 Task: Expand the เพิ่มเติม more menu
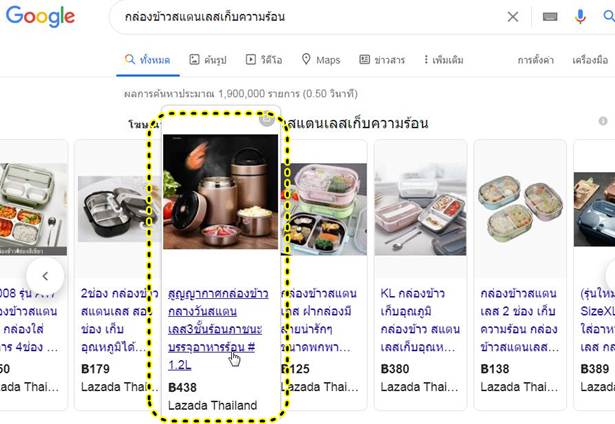[444, 60]
